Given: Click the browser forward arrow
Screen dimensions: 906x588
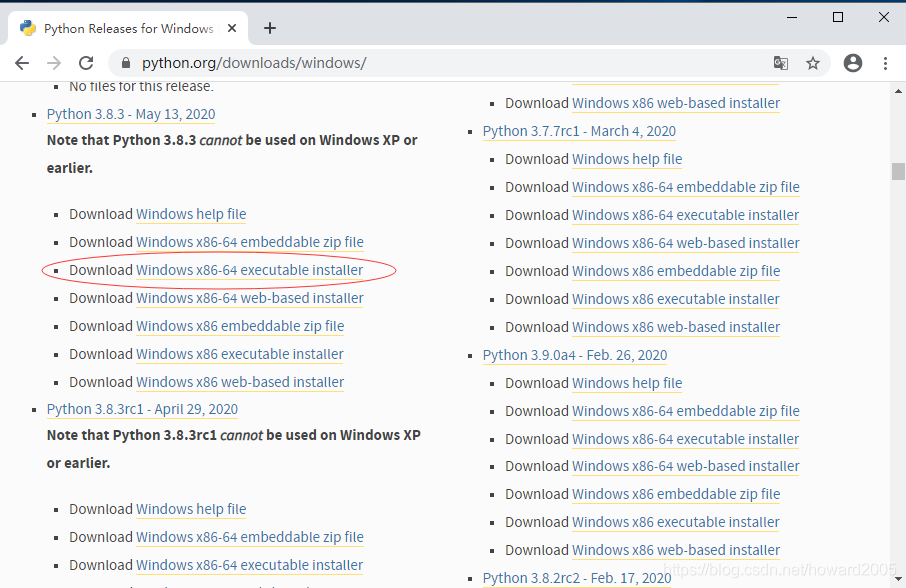Looking at the screenshot, I should pos(54,63).
